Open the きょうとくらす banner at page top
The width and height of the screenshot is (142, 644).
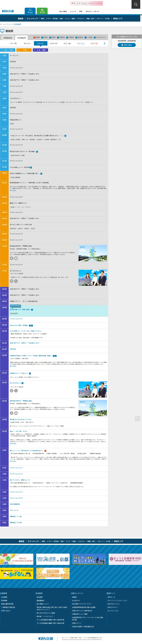click(x=86, y=3)
